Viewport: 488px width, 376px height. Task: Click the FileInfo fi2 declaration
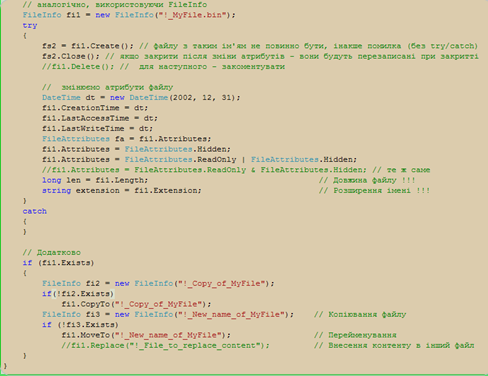[158, 284]
